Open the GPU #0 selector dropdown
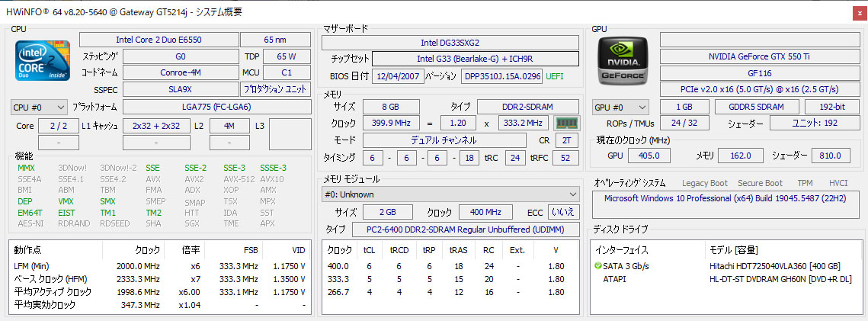The height and width of the screenshot is (321, 868). click(x=620, y=108)
